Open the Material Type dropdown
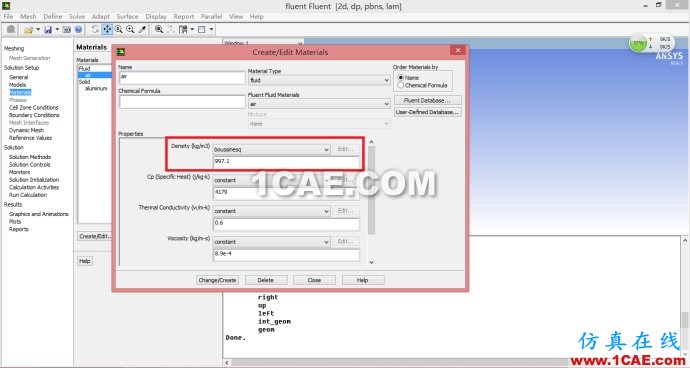 click(x=319, y=80)
